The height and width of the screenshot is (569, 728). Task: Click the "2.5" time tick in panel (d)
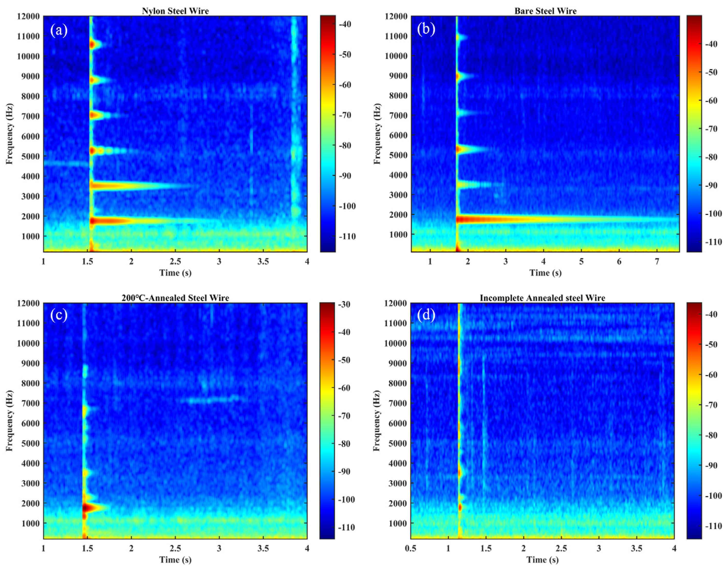[561, 548]
